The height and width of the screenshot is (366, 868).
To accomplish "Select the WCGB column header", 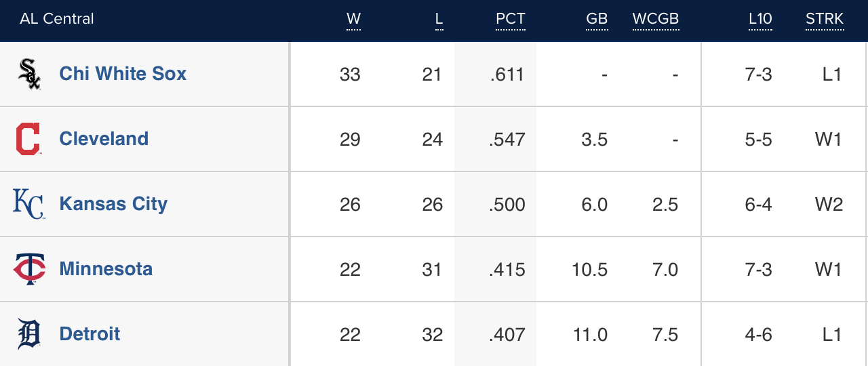I will tap(655, 19).
